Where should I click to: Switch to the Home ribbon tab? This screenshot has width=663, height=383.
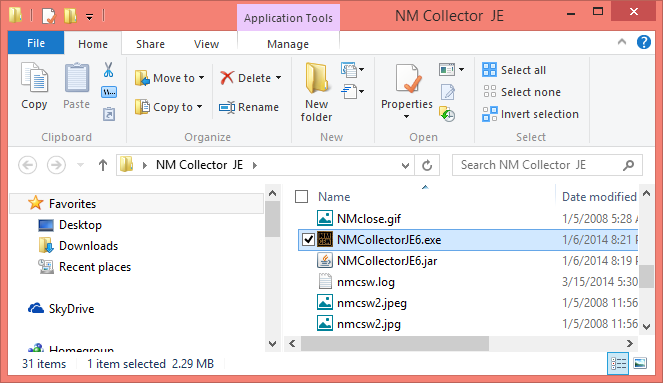(93, 44)
